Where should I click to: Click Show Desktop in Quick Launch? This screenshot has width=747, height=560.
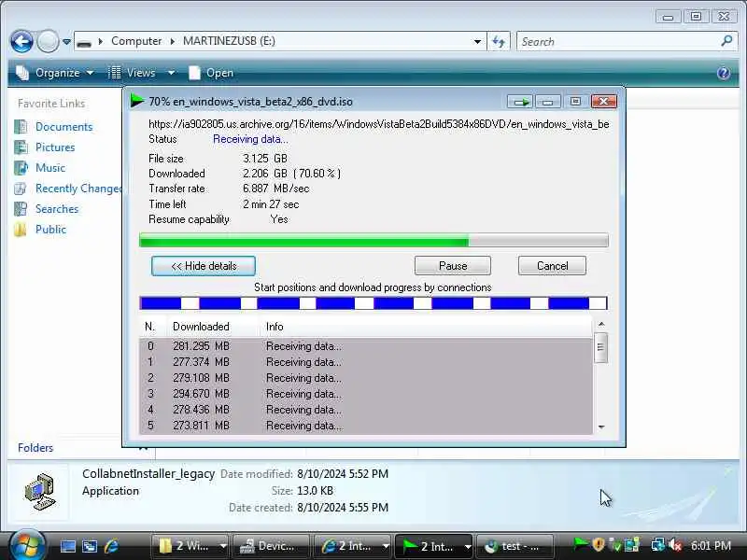67,546
